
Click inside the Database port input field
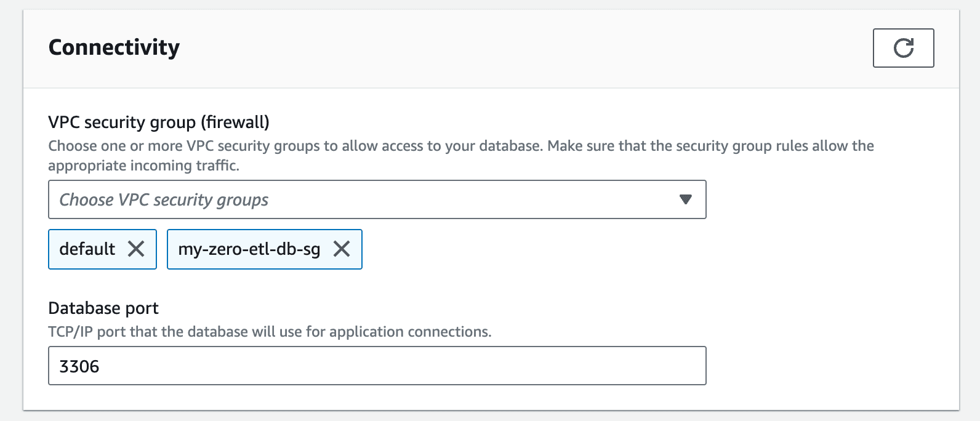point(377,366)
